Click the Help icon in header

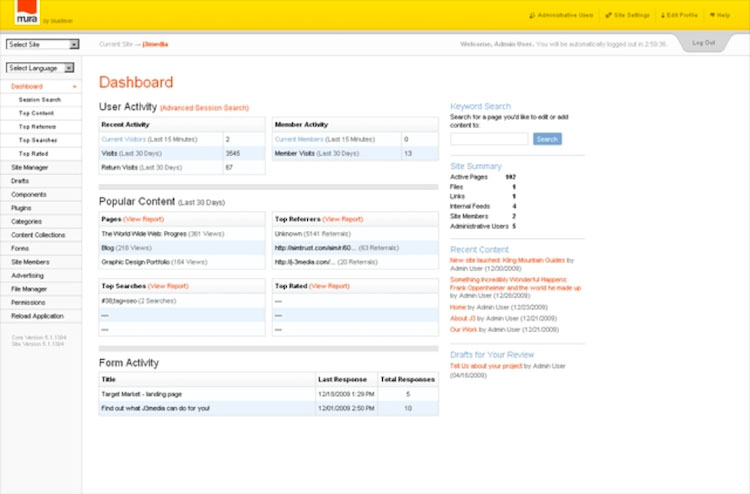(712, 16)
